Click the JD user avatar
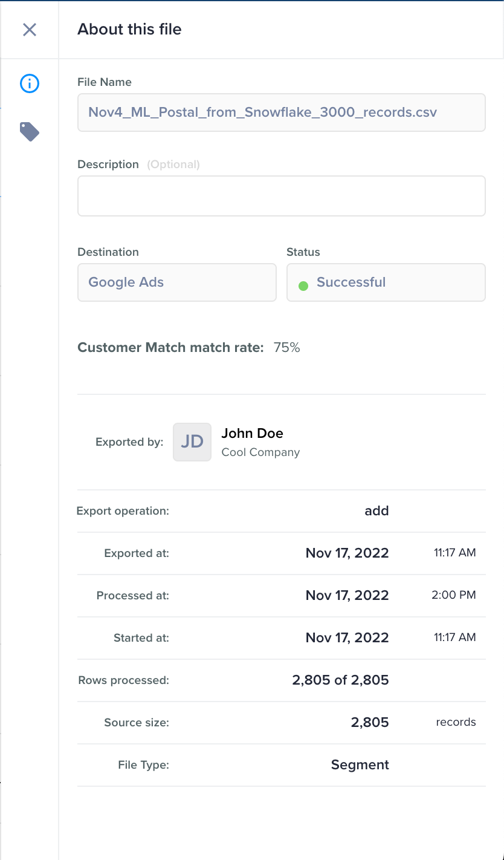This screenshot has height=860, width=504. click(192, 442)
